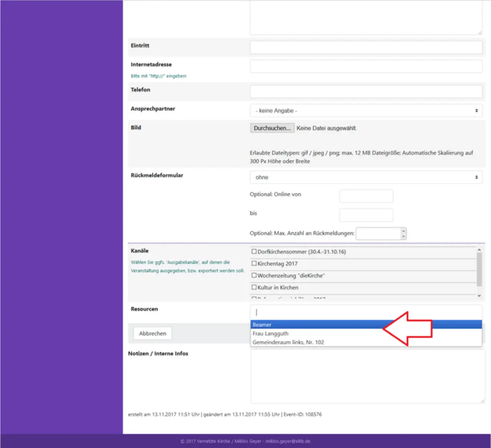
Task: Click the Resourcen search input
Action: (x=366, y=312)
